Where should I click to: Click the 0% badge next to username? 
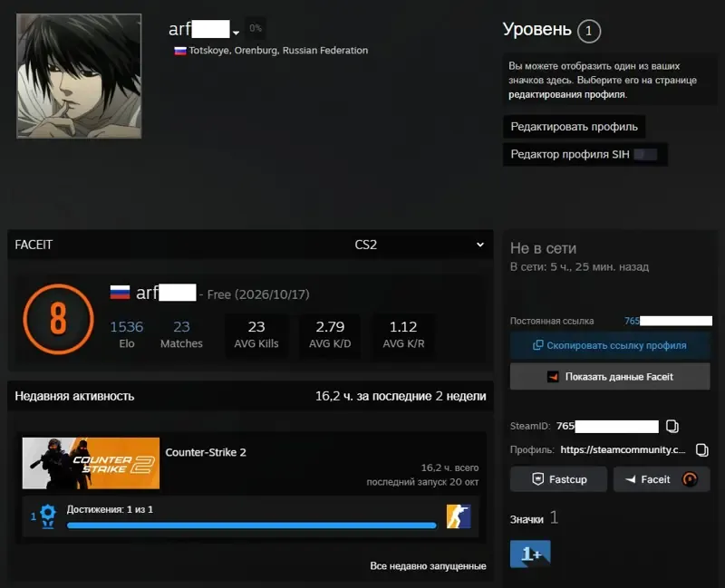click(256, 28)
